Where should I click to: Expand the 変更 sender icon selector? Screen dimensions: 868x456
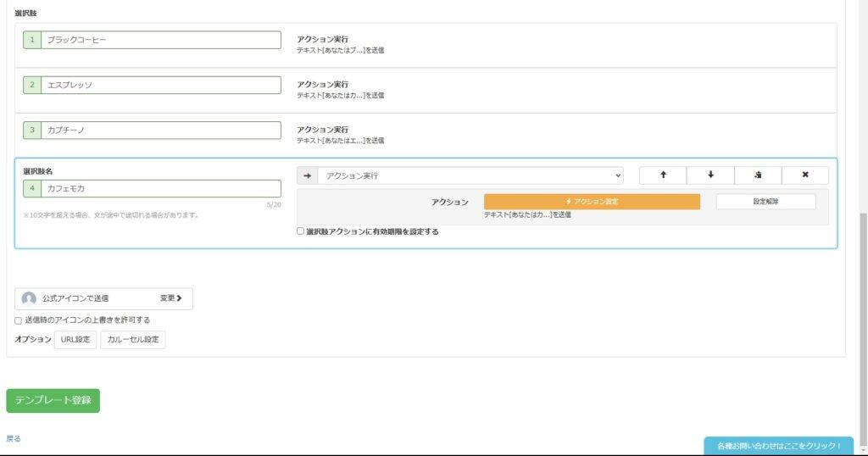click(171, 298)
